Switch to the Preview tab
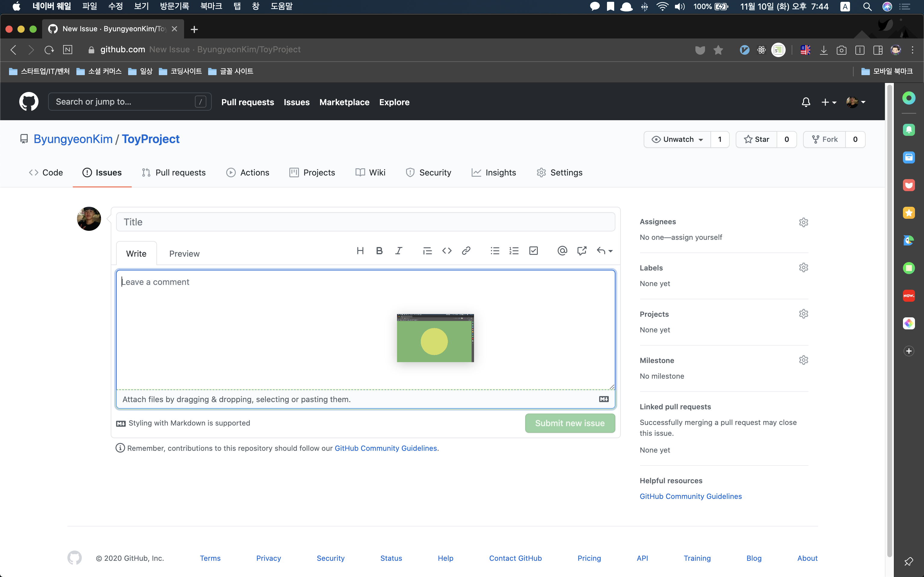The height and width of the screenshot is (577, 924). (184, 254)
